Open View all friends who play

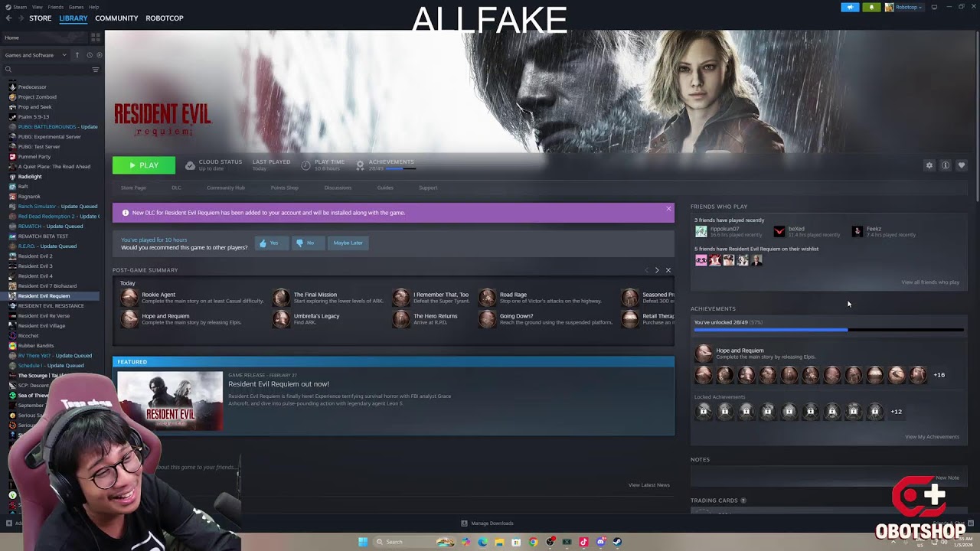pos(930,282)
